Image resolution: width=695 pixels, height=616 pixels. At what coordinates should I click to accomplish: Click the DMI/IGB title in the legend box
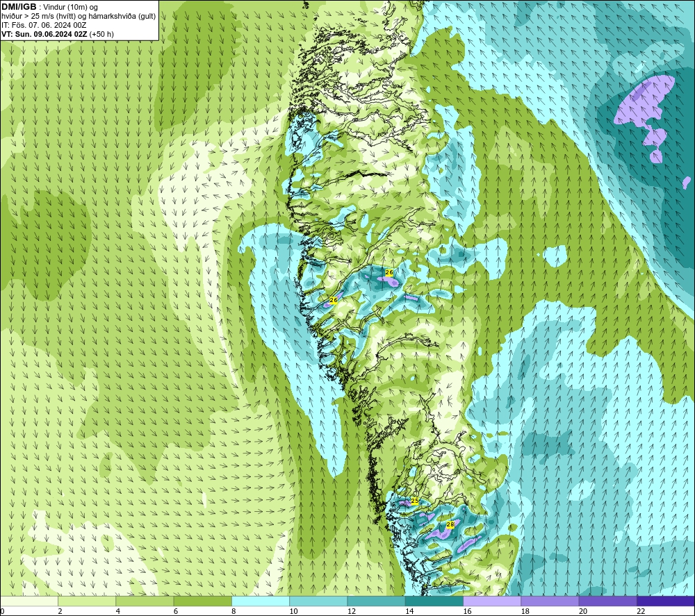(x=19, y=7)
